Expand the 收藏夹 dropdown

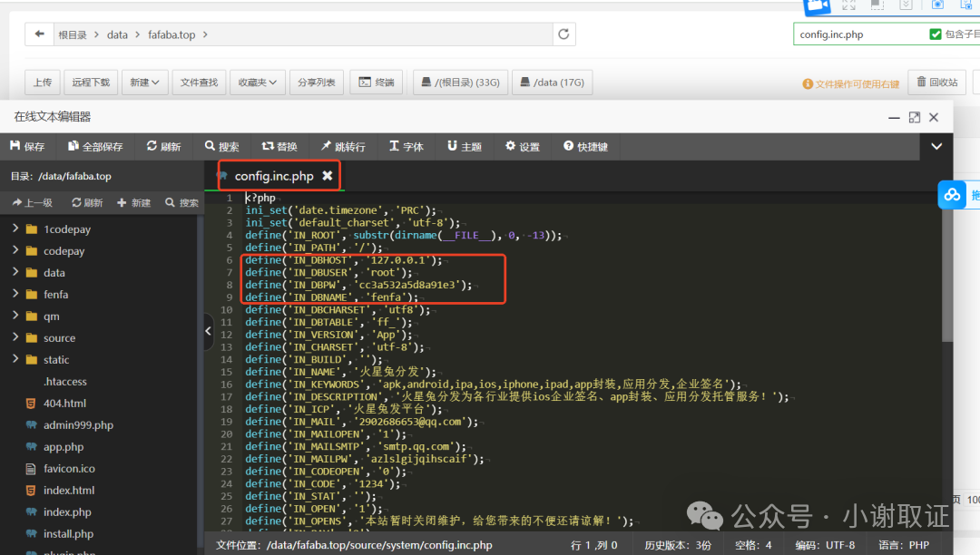(x=258, y=83)
